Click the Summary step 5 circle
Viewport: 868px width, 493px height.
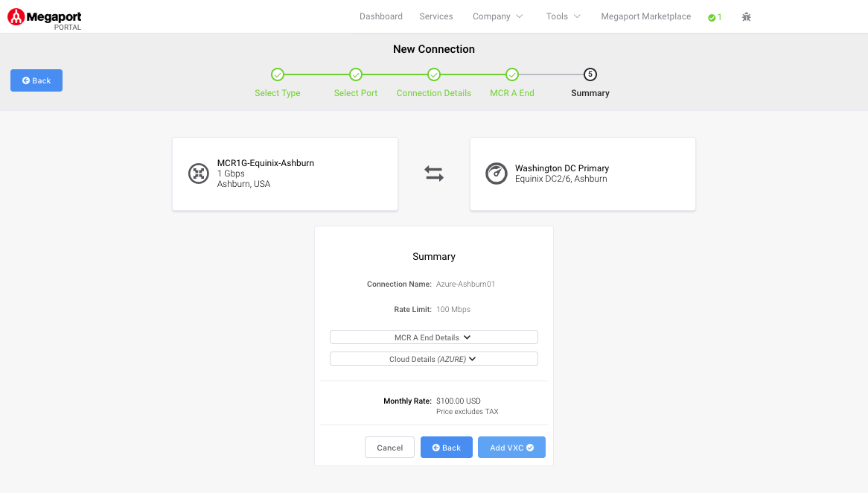pos(590,74)
